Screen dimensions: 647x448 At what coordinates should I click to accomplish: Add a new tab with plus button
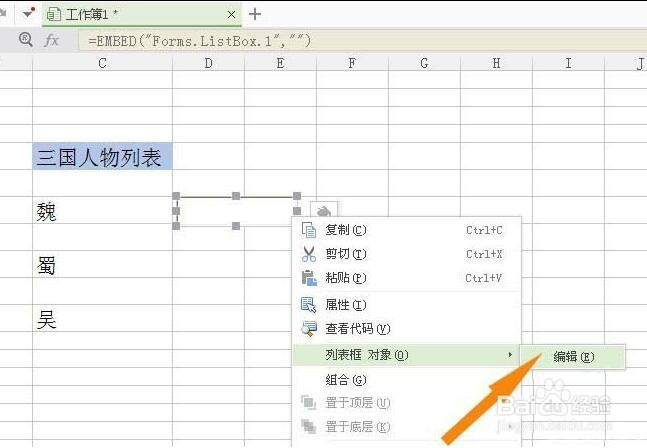(x=255, y=14)
